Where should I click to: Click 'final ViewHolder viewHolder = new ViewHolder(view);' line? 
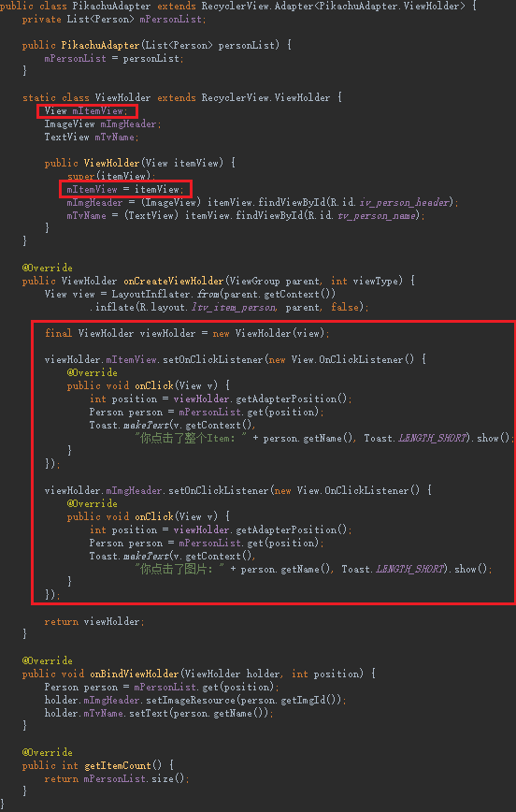coord(187,333)
